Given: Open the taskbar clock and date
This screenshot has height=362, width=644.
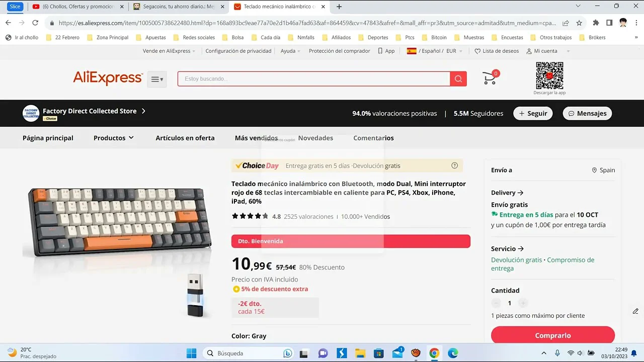Looking at the screenshot, I should 614,353.
